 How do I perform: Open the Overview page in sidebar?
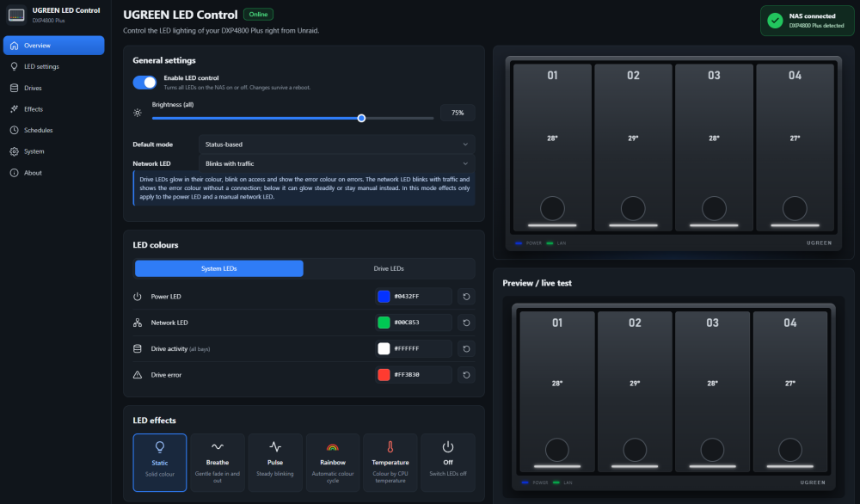pos(53,46)
